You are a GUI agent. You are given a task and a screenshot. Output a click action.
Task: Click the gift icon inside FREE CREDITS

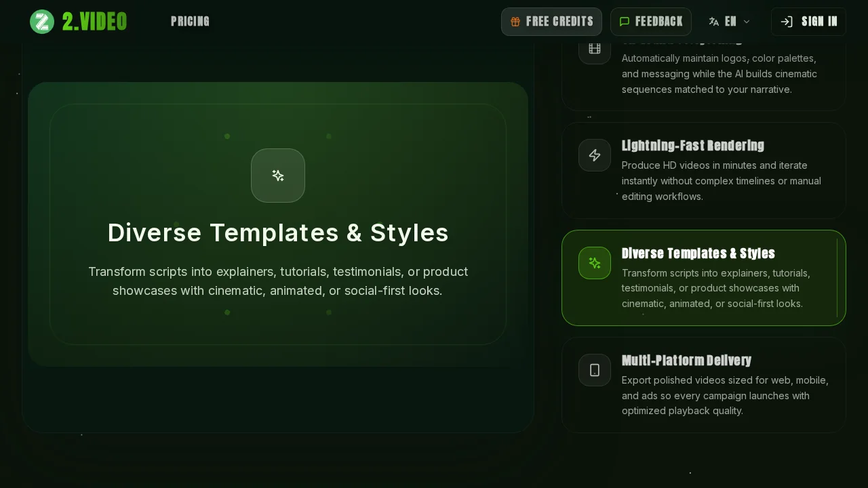click(x=516, y=21)
